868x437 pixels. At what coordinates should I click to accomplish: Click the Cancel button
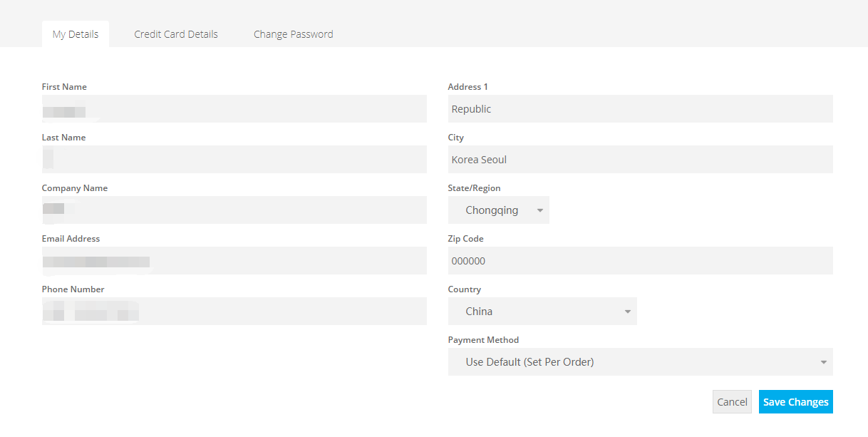[732, 402]
